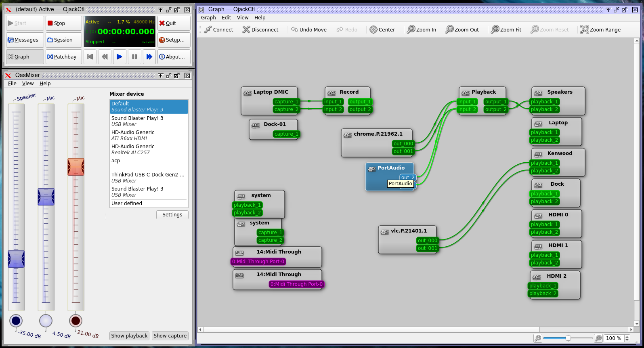Click the Connect toolbar icon
644x348 pixels.
pos(208,29)
